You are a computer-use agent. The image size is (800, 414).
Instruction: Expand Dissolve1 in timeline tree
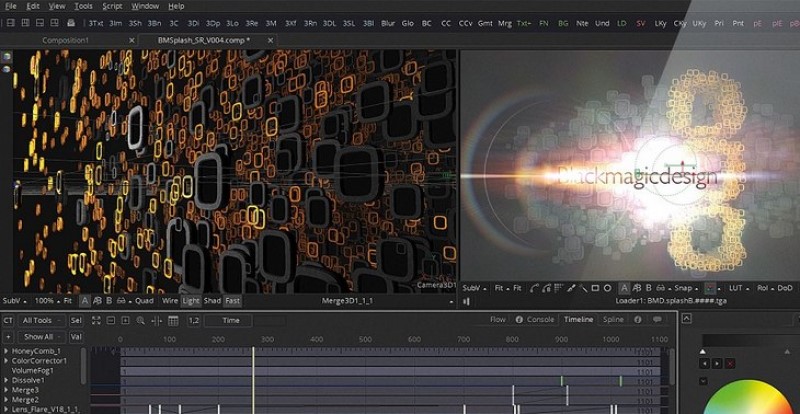(x=6, y=380)
